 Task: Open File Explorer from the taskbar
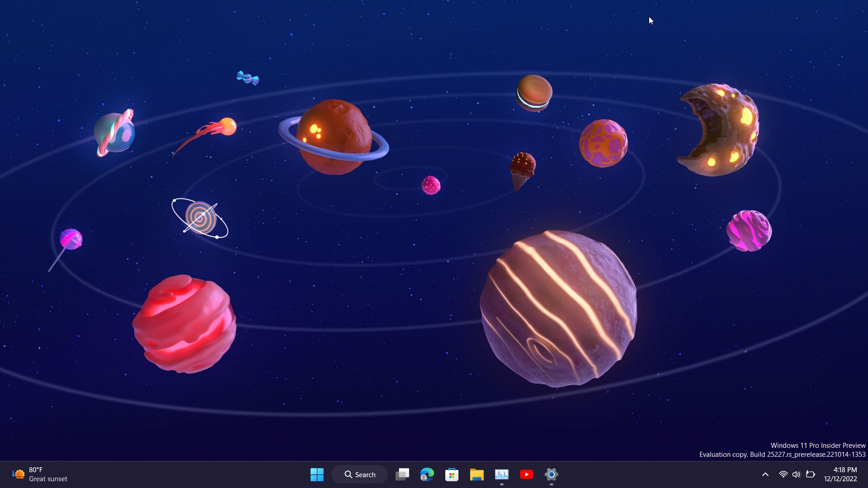pyautogui.click(x=476, y=474)
